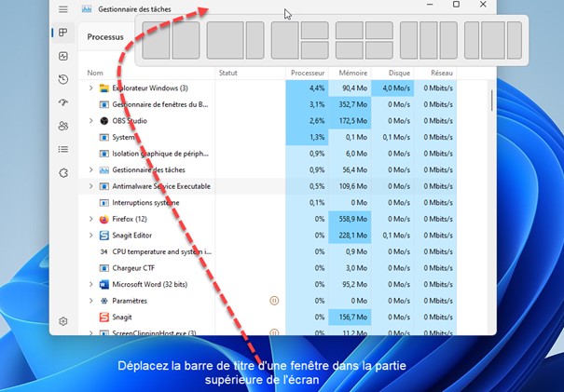Choose top-right zone of left-half-plus-two layout
The height and width of the screenshot is (392, 564).
[x=315, y=30]
